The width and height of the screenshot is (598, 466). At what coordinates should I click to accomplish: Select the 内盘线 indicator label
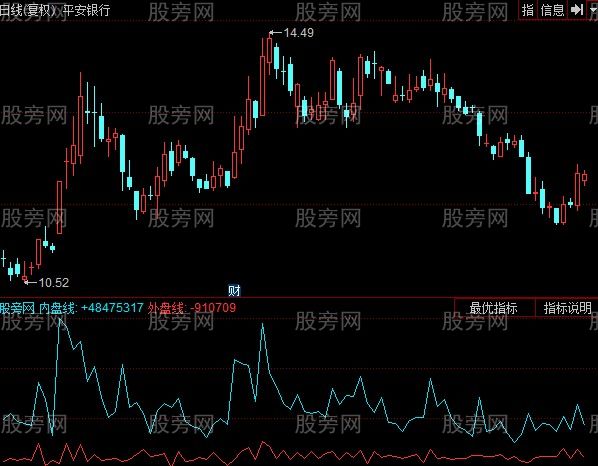pyautogui.click(x=57, y=308)
